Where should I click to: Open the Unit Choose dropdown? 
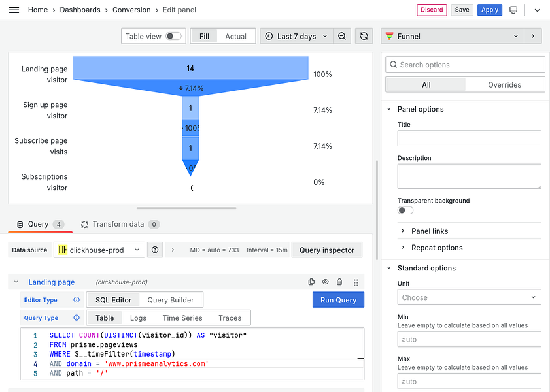(x=470, y=297)
